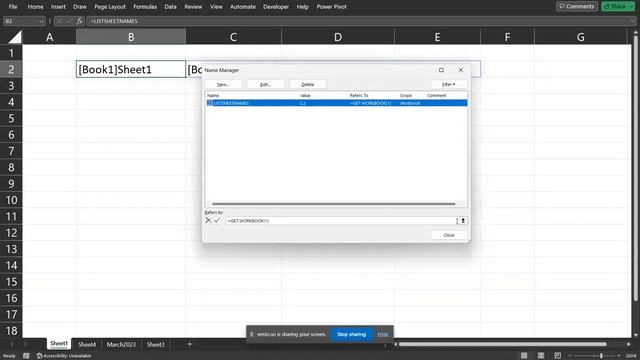Click the Select All corner triangle
This screenshot has width=640, height=360.
coord(15,37)
